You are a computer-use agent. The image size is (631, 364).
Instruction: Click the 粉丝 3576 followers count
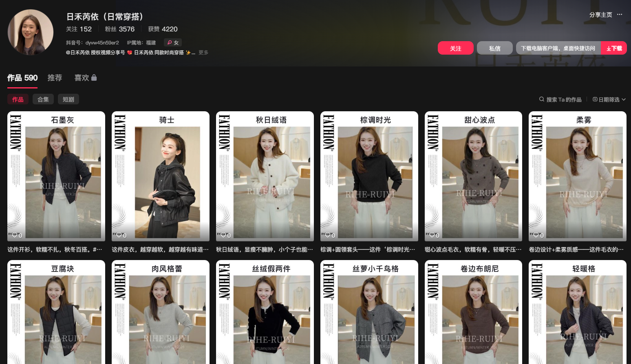(119, 29)
